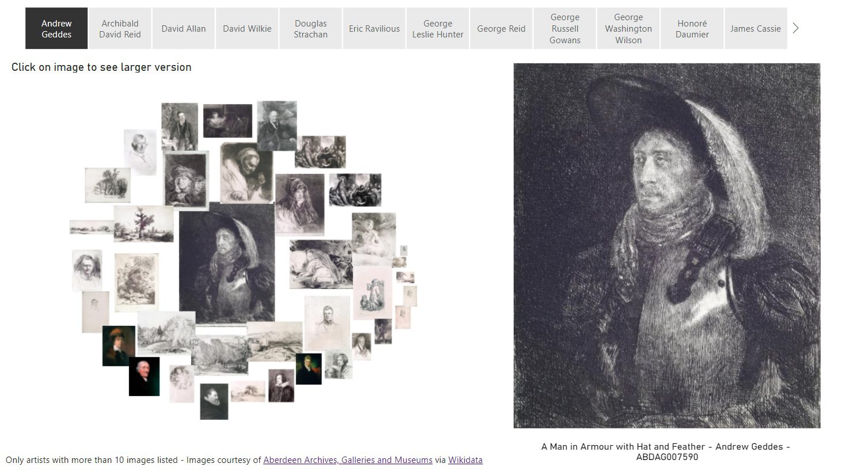Select the George Reid tab
868x471 pixels.
(x=501, y=28)
